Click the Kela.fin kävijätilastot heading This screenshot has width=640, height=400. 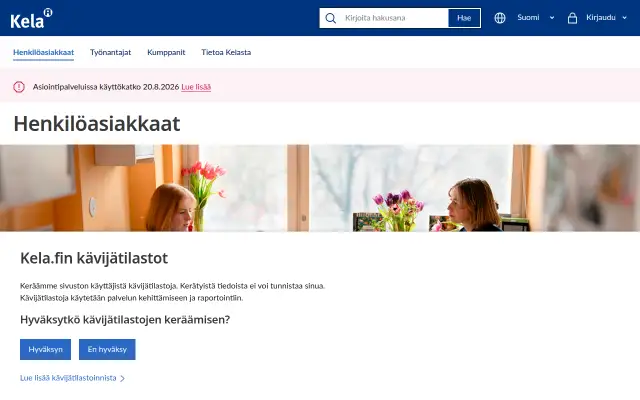pyautogui.click(x=94, y=258)
